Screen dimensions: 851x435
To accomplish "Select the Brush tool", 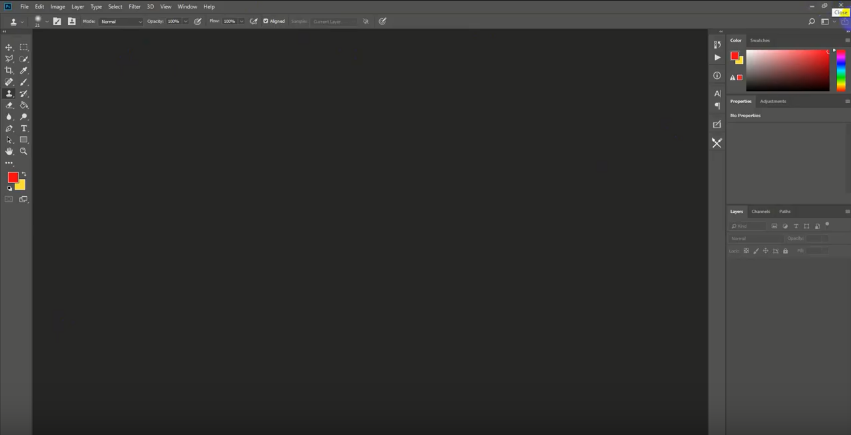I will [x=24, y=82].
